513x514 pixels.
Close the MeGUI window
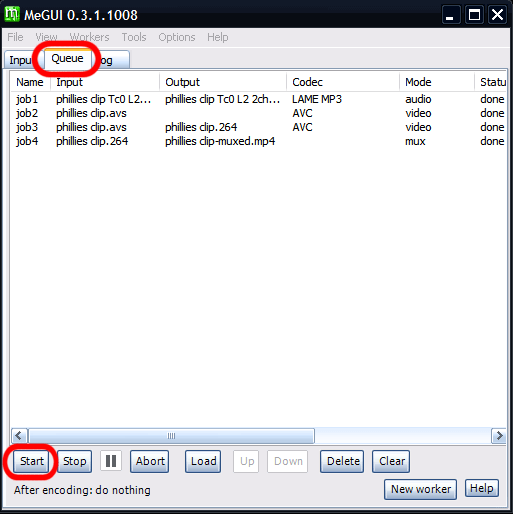click(497, 15)
